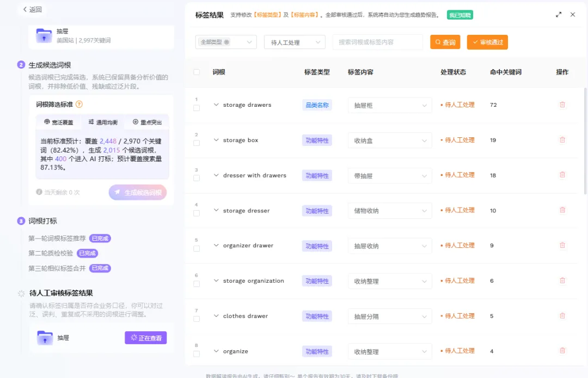588x378 pixels.
Task: Click the table vertical scrollbar
Action: [585, 142]
